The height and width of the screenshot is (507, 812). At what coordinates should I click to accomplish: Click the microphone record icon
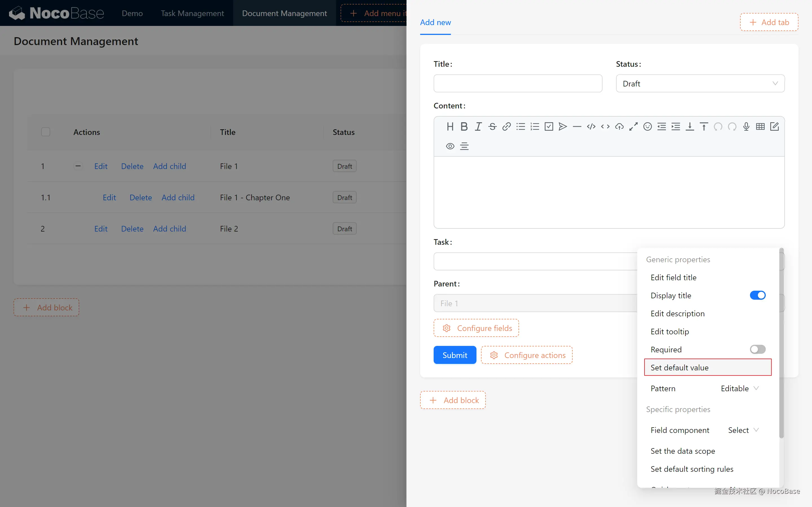pyautogui.click(x=746, y=126)
